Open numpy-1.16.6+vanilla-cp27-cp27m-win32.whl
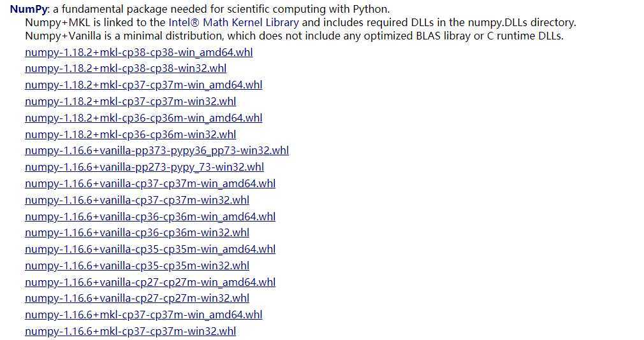The image size is (644, 340). (x=137, y=298)
